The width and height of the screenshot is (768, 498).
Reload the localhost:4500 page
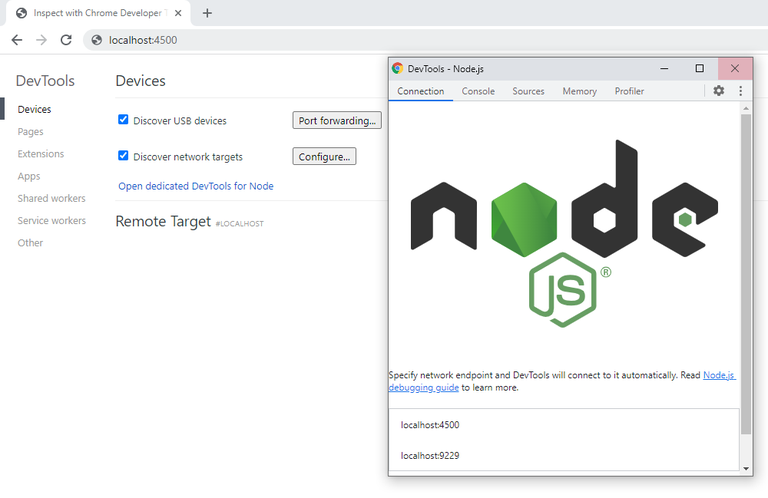[x=66, y=40]
